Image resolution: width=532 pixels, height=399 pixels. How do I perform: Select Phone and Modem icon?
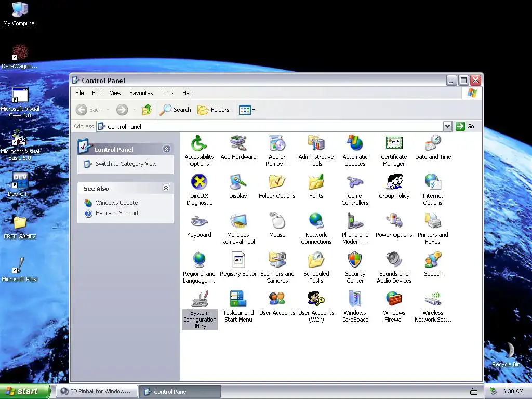coord(355,229)
